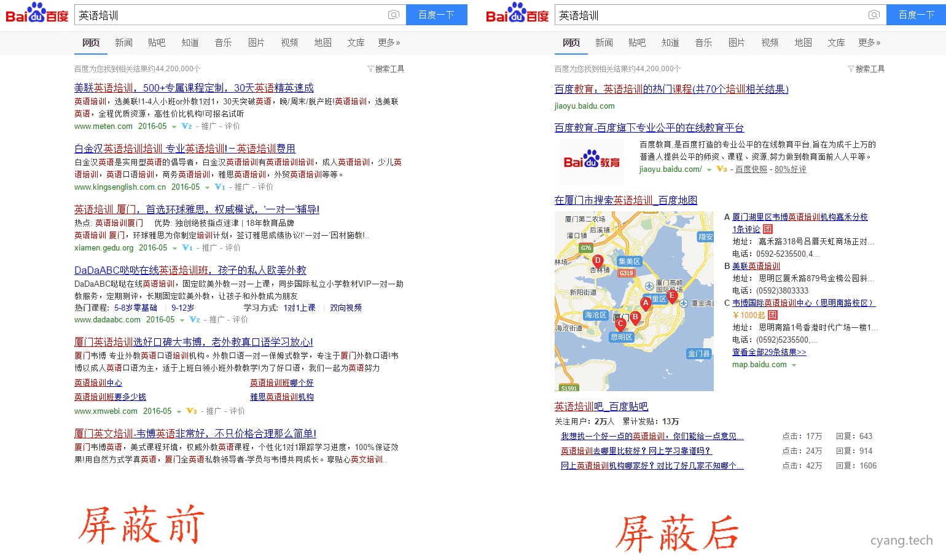Expand the 更多» menu on the left page
This screenshot has height=560, width=946.
388,42
